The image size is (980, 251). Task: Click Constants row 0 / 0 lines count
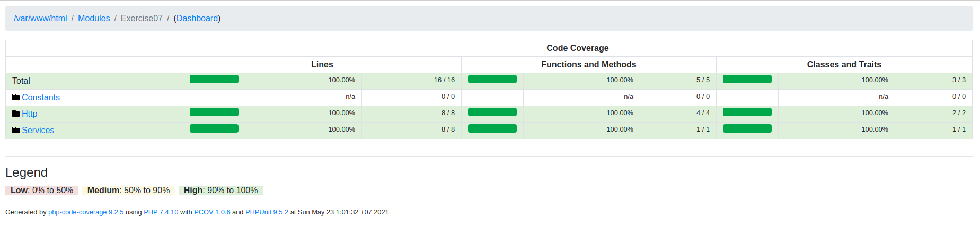448,97
